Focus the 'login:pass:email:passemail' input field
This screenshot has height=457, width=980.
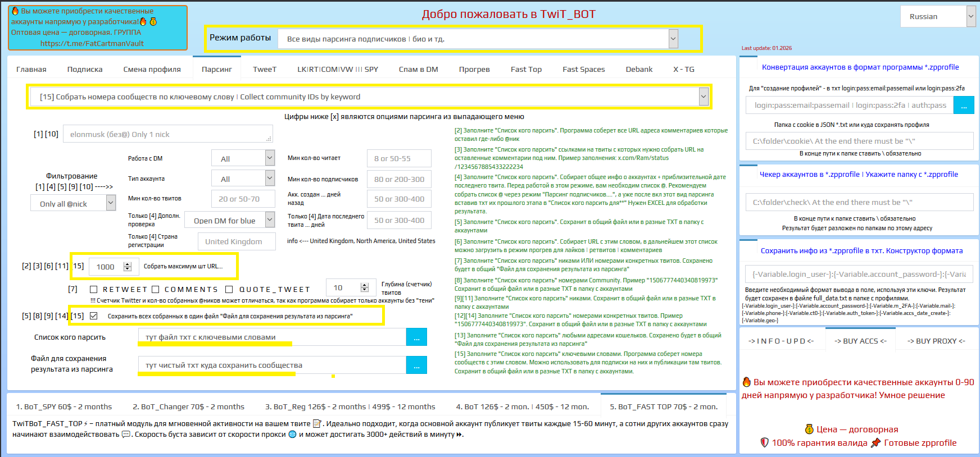(850, 105)
